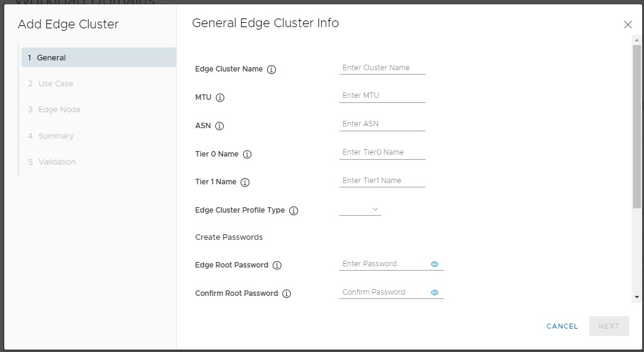Toggle visibility of Edge Root Password

435,264
